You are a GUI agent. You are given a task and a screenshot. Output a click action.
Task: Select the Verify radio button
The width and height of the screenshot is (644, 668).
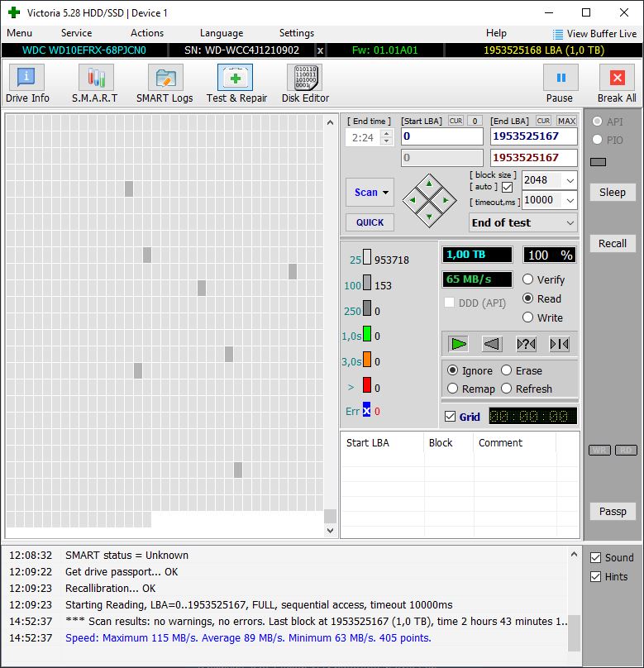pos(527,279)
